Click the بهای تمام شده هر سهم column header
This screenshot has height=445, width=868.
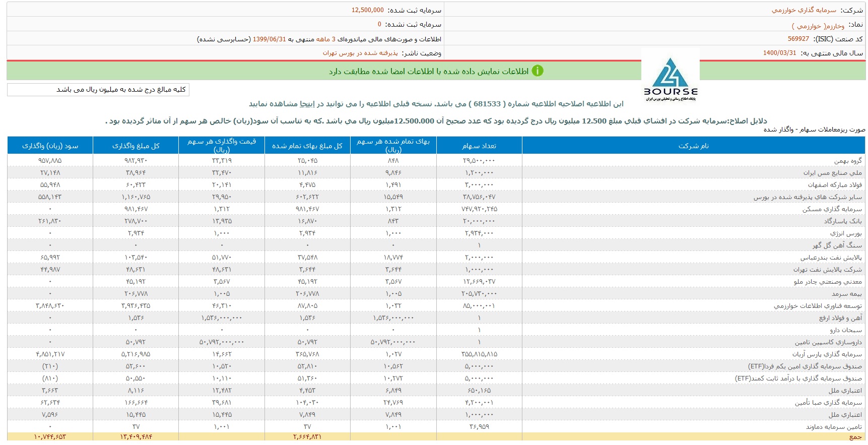393,146
